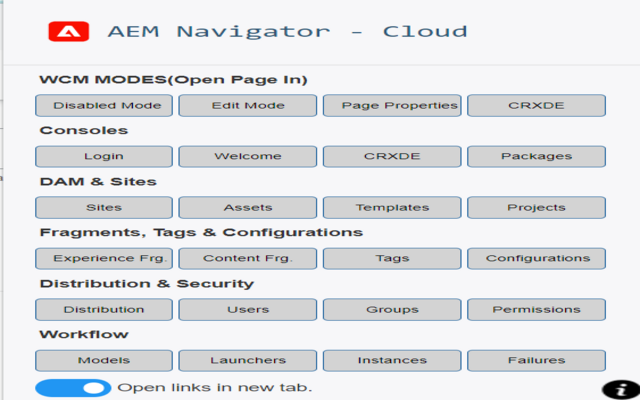
Task: Open the info icon at bottom right
Action: click(x=621, y=390)
